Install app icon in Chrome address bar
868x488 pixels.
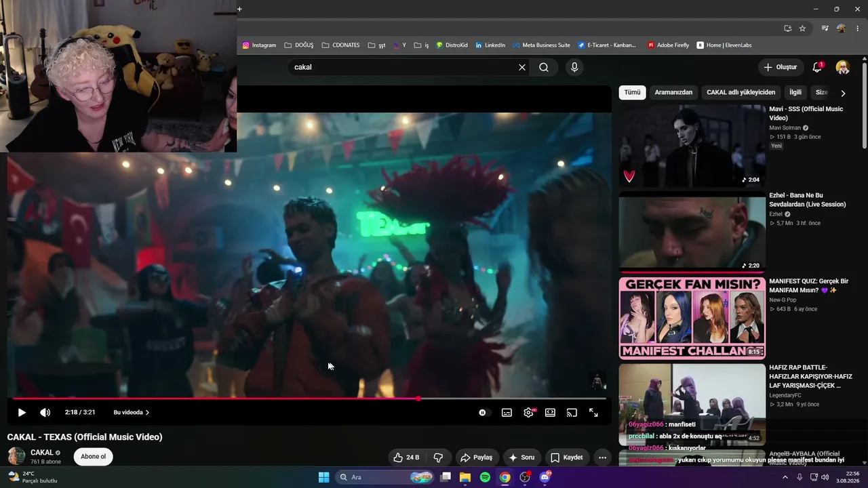(787, 28)
